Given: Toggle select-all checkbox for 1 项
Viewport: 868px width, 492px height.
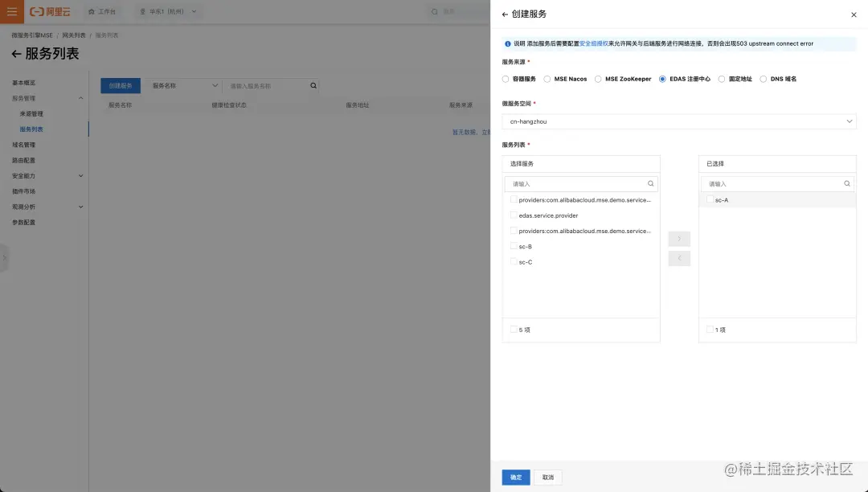Looking at the screenshot, I should 710,330.
